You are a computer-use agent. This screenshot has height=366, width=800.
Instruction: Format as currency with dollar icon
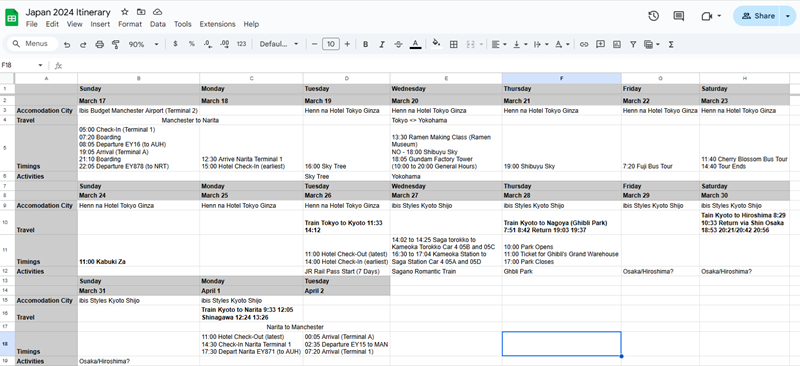point(176,44)
